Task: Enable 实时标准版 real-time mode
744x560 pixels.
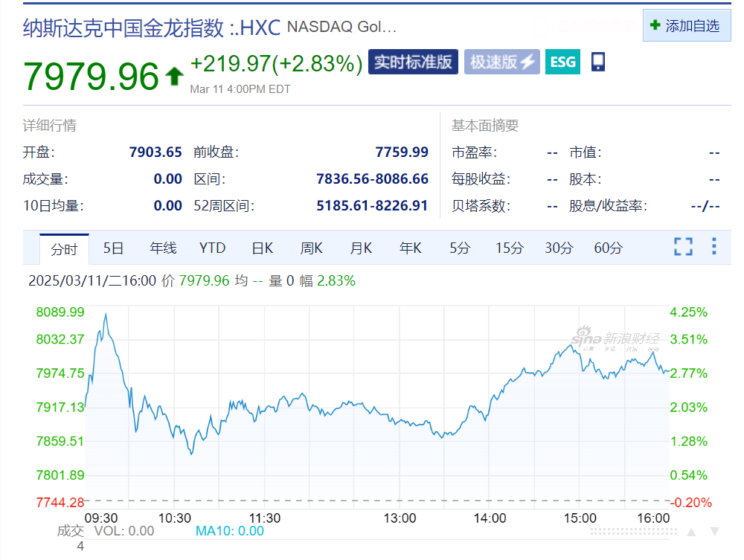Action: coord(413,62)
